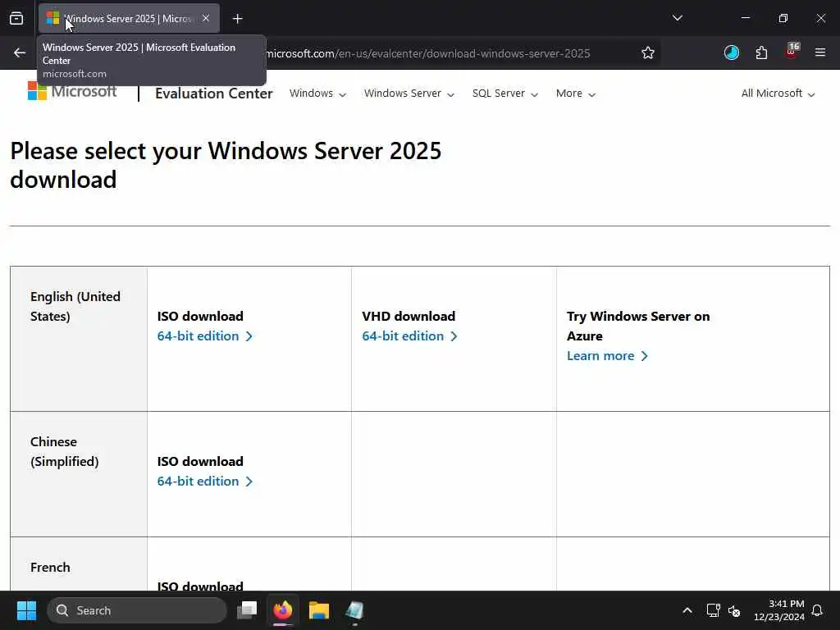Open Firefox from the taskbar
The width and height of the screenshot is (840, 630).
[283, 610]
